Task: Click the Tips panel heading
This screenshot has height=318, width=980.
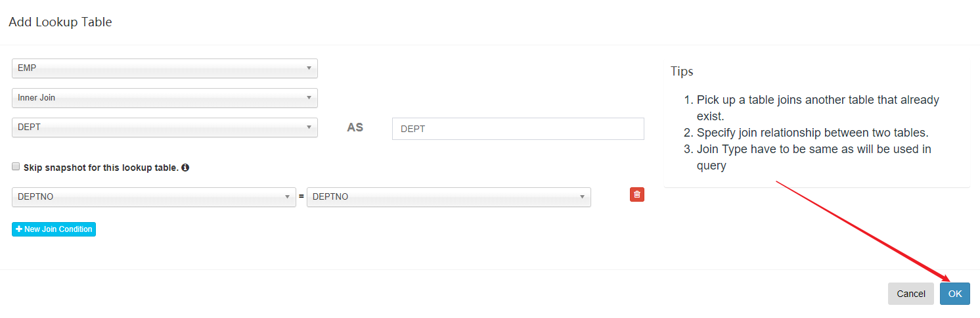Action: click(682, 71)
